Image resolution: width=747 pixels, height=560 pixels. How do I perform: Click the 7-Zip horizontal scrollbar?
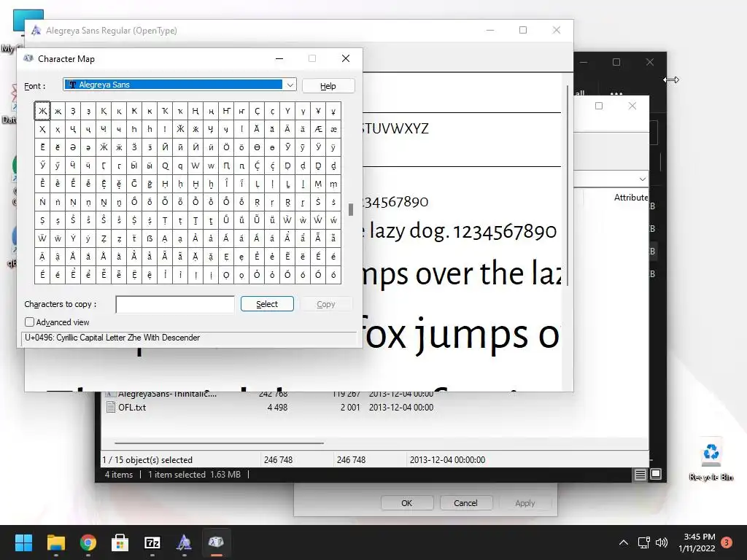[x=219, y=443]
